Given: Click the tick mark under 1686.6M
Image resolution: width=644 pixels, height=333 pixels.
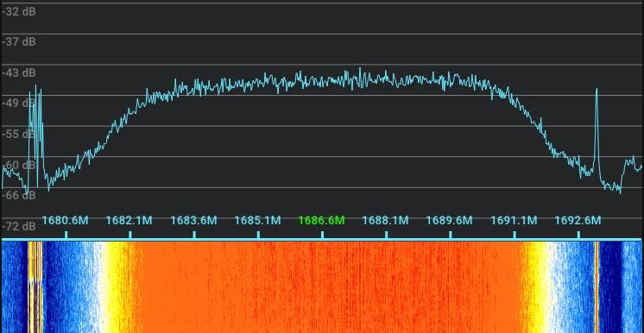Looking at the screenshot, I should (322, 235).
